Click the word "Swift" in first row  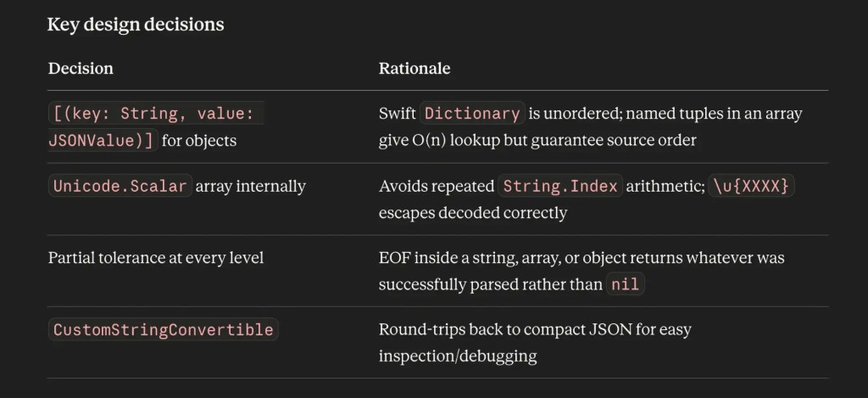click(x=398, y=114)
